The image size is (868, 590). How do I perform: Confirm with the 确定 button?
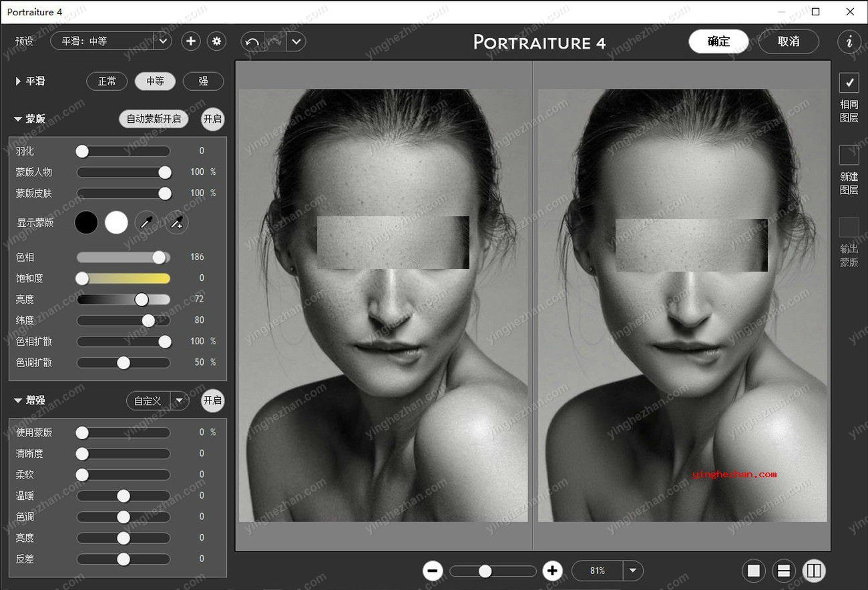tap(719, 41)
